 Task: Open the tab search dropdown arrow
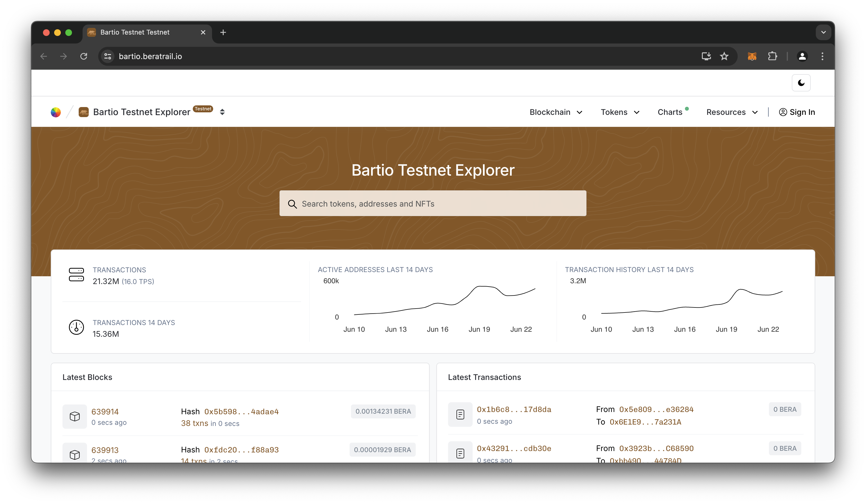823,32
